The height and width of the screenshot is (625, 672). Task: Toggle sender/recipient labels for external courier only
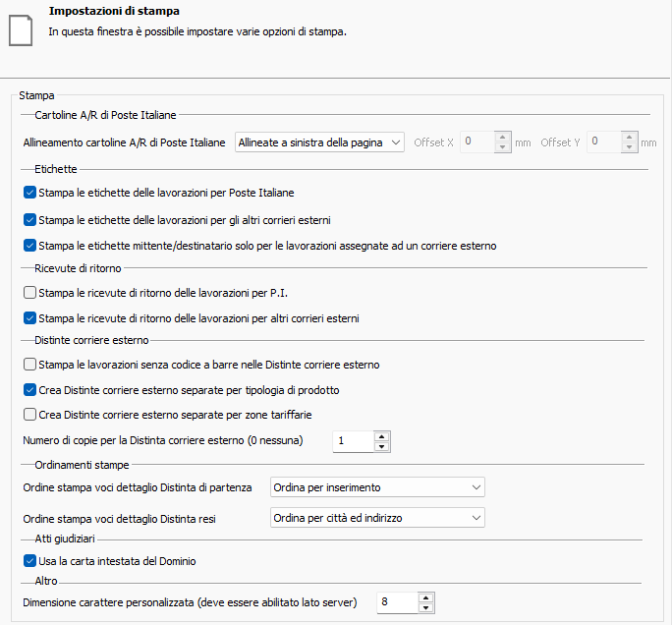pyautogui.click(x=29, y=245)
